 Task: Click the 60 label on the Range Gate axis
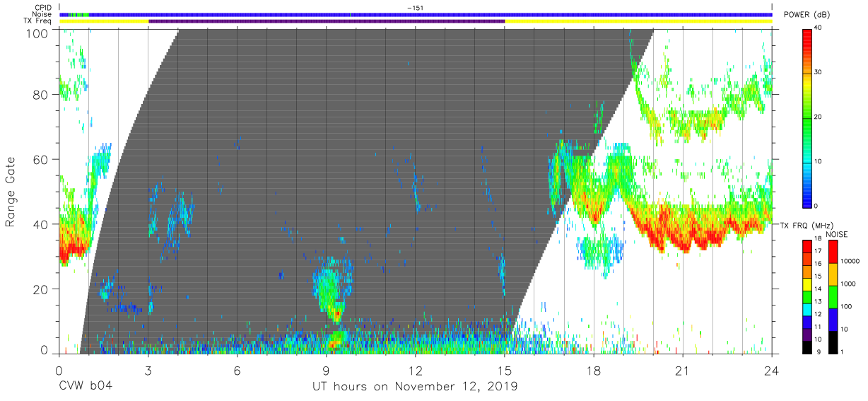point(42,159)
